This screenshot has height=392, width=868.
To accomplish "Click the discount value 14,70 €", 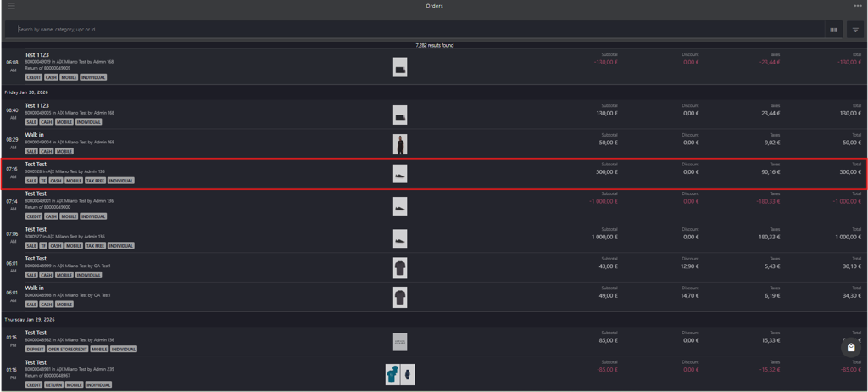I will (690, 295).
